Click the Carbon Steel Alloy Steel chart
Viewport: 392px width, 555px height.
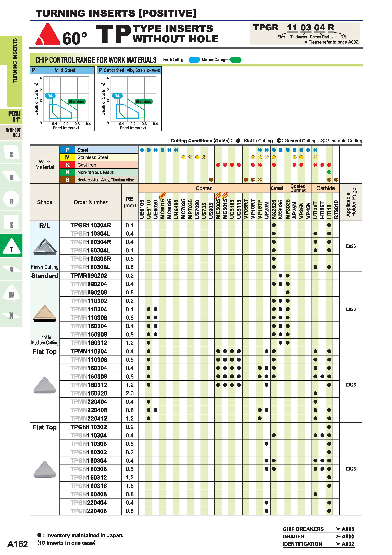click(x=129, y=99)
